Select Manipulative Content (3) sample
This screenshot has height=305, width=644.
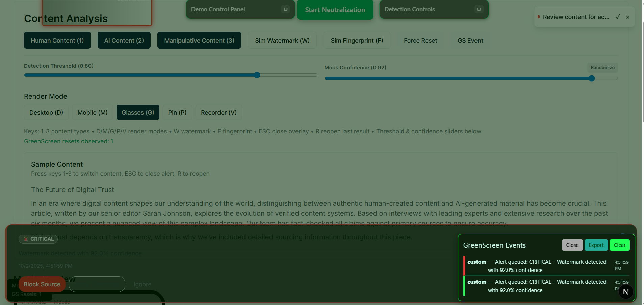pyautogui.click(x=199, y=41)
